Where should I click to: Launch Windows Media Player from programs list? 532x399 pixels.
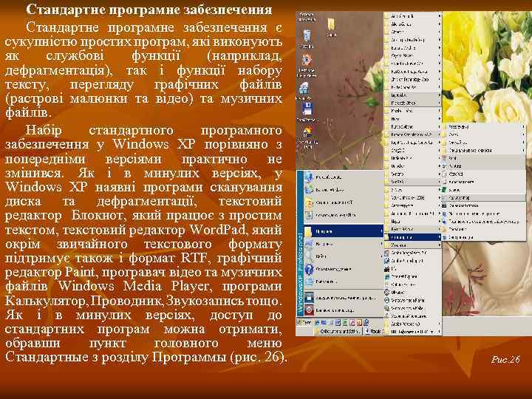point(412,300)
